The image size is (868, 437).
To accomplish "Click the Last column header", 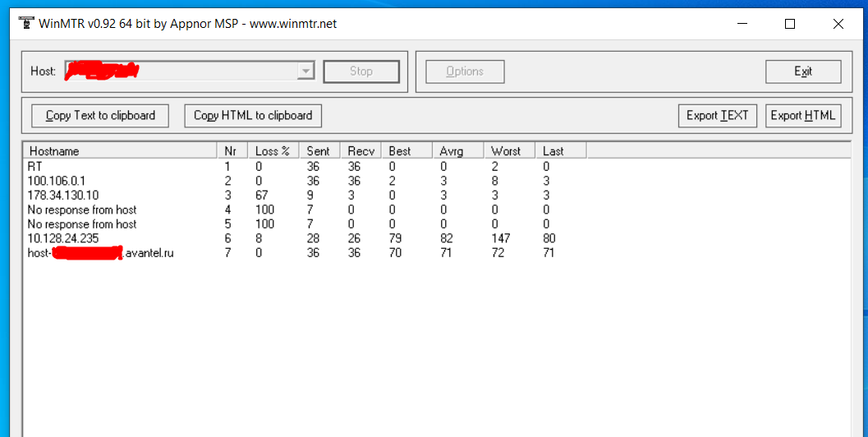I will [x=561, y=151].
